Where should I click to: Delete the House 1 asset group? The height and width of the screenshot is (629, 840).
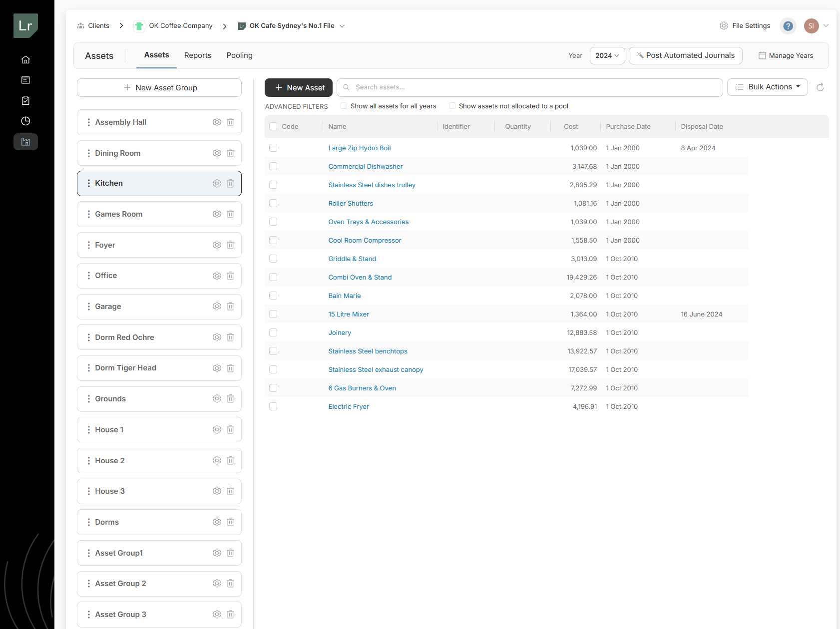pyautogui.click(x=230, y=430)
